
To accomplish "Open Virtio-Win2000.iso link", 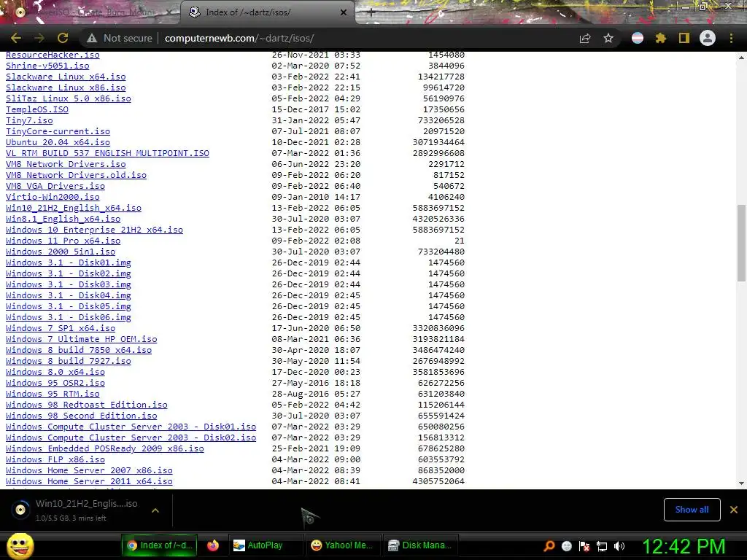I will pyautogui.click(x=53, y=197).
